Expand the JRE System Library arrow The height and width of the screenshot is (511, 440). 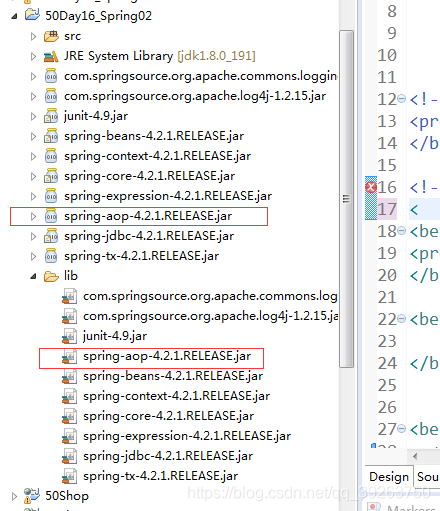[33, 56]
